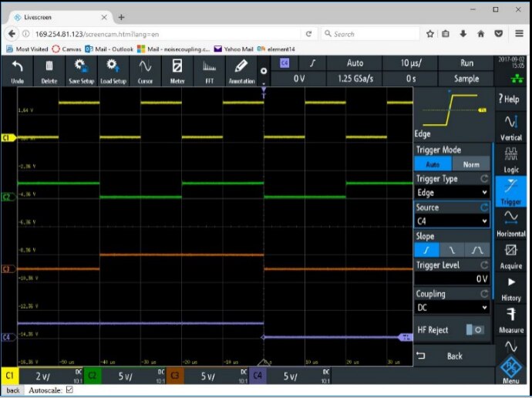Open the Save Setup tool
The width and height of the screenshot is (532, 398).
tap(80, 70)
